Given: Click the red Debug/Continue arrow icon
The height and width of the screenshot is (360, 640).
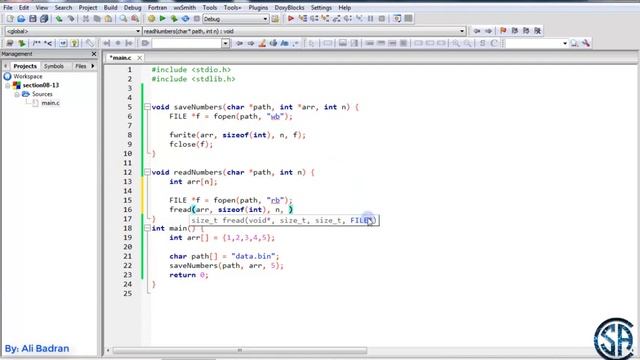Looking at the screenshot, I should click(291, 19).
